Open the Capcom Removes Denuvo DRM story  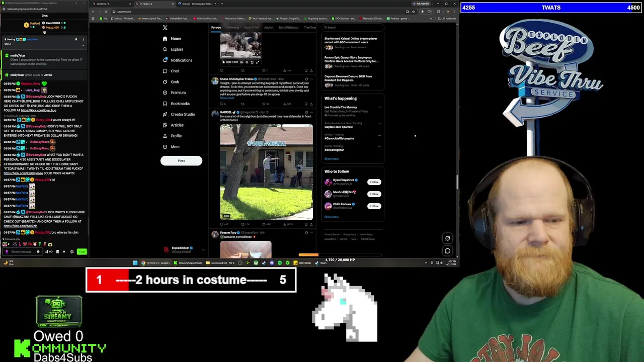[x=351, y=81]
